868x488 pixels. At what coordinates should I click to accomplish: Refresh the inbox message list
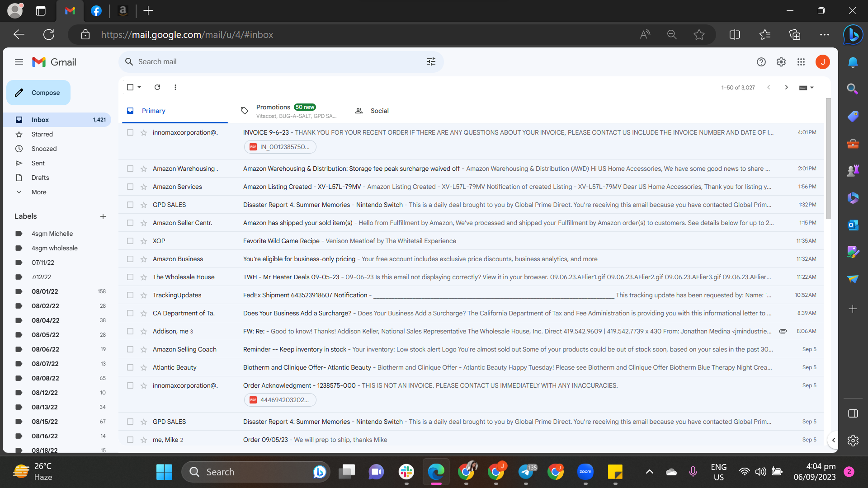click(157, 87)
